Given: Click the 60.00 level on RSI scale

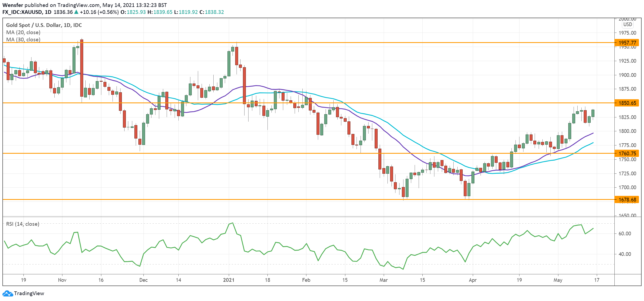Looking at the screenshot, I should [625, 233].
